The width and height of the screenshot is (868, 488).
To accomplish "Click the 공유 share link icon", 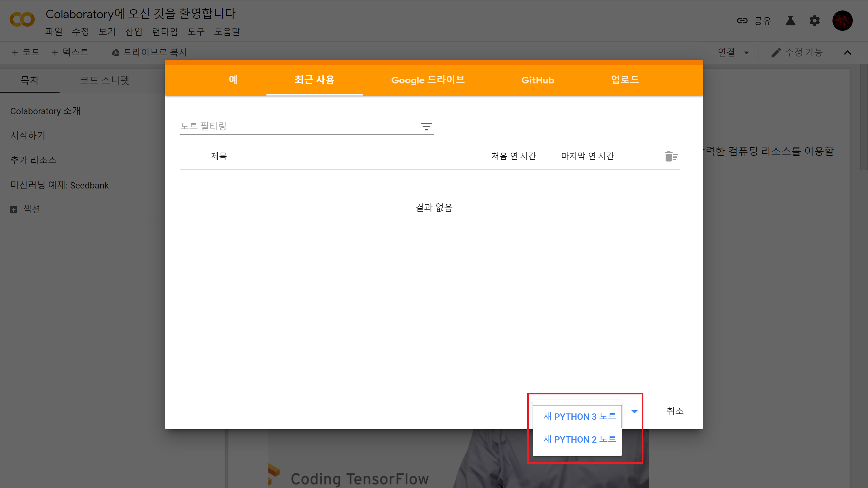I will (742, 21).
